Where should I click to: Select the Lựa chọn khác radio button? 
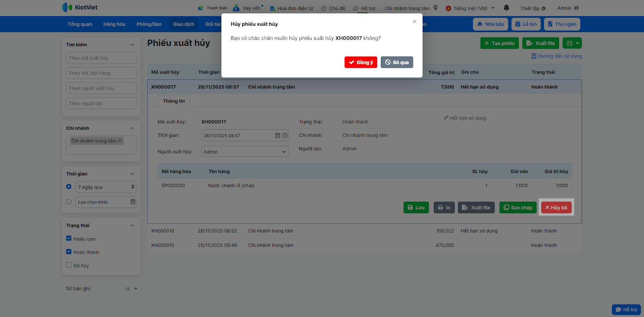(x=69, y=202)
